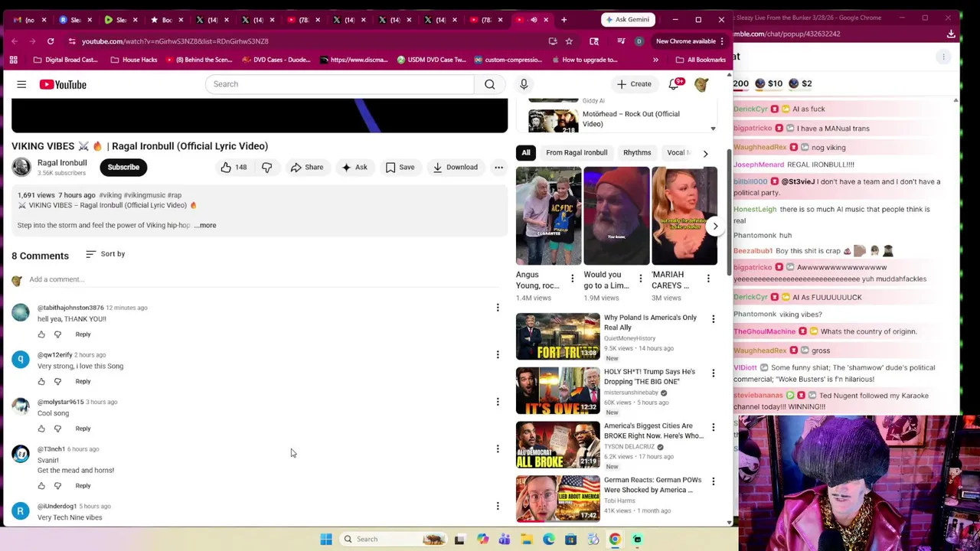Image resolution: width=980 pixels, height=551 pixels.
Task: Open the Chrome apps grid shortcut
Action: [13, 60]
